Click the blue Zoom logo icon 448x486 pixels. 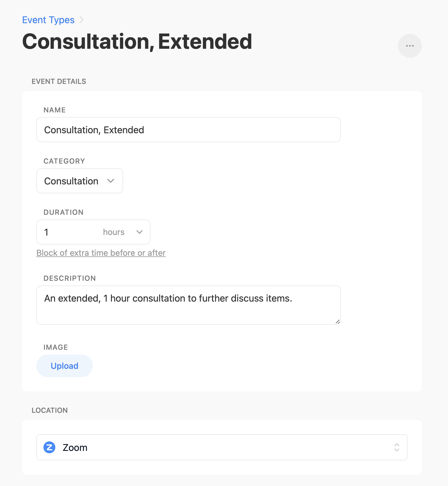(x=49, y=447)
